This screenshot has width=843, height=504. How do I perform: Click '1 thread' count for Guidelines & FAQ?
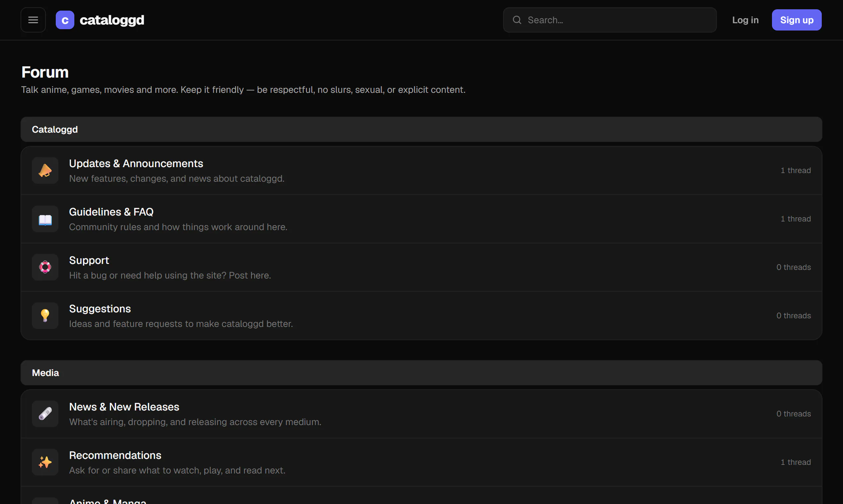tap(796, 219)
